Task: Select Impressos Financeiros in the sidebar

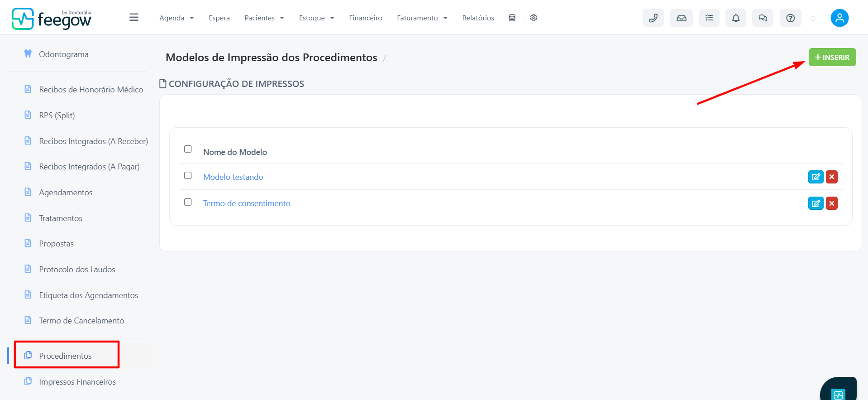Action: (77, 382)
